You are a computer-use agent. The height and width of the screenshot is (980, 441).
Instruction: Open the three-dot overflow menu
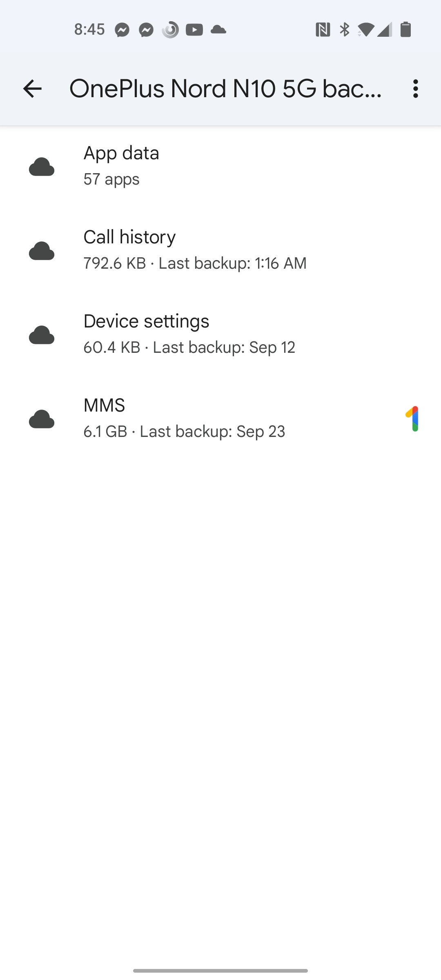(x=416, y=89)
